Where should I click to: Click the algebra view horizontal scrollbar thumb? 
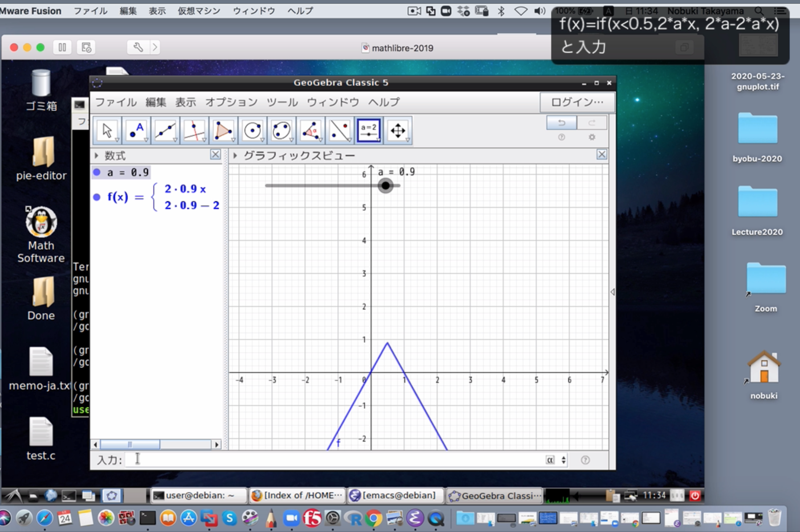130,445
